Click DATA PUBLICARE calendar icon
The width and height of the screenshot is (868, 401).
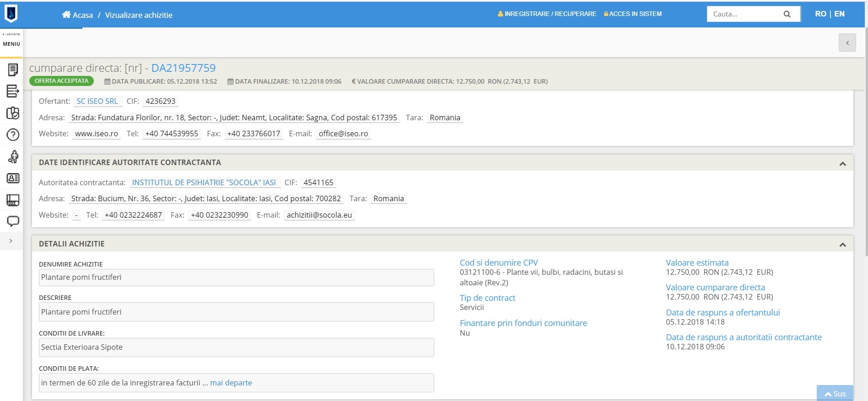(x=107, y=81)
